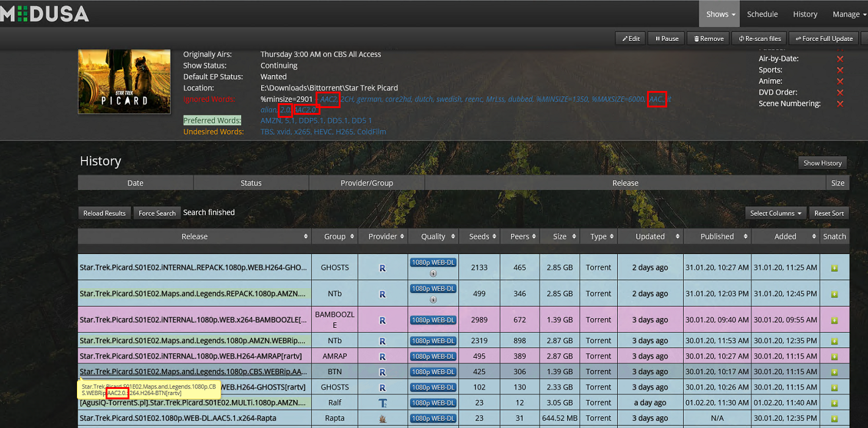Click Force Full Update button
The width and height of the screenshot is (868, 428).
pos(823,38)
